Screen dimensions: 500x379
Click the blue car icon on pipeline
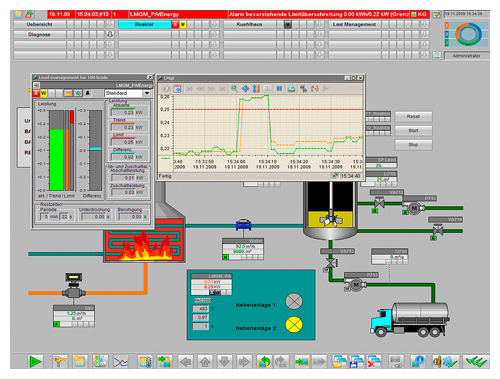pyautogui.click(x=243, y=224)
